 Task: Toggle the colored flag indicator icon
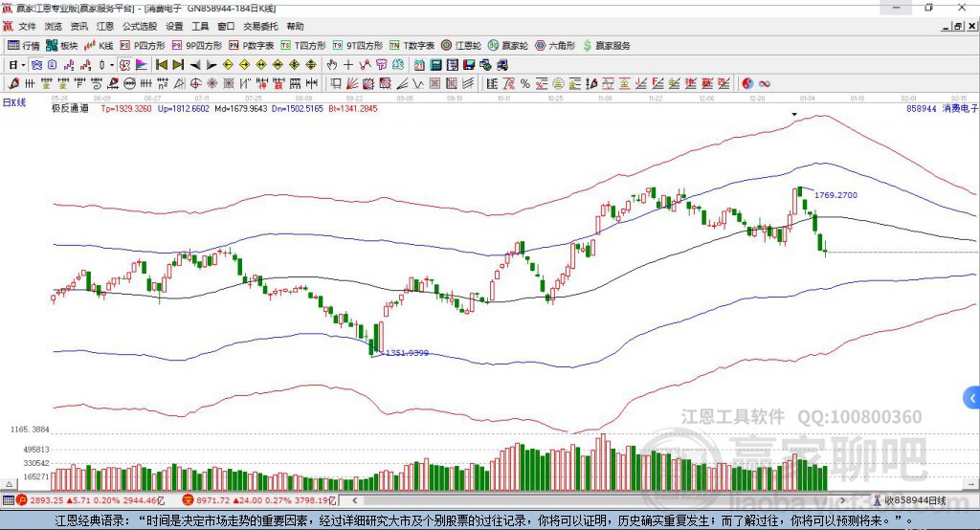pos(142,65)
